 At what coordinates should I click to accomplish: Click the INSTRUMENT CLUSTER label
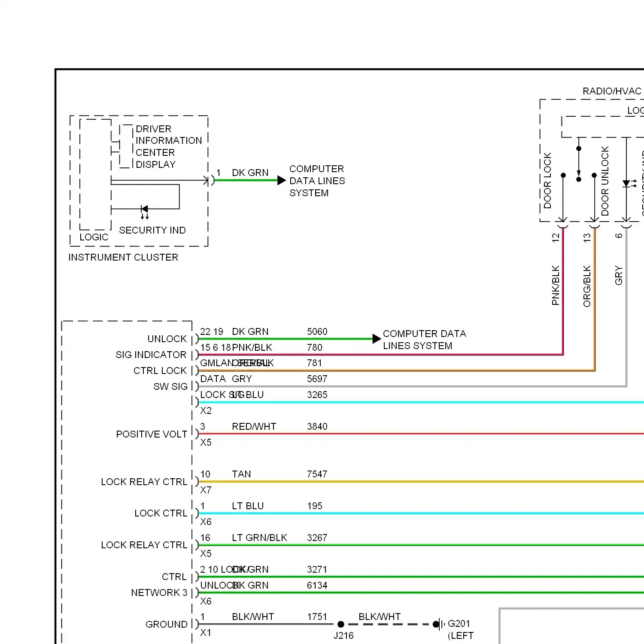(x=123, y=257)
